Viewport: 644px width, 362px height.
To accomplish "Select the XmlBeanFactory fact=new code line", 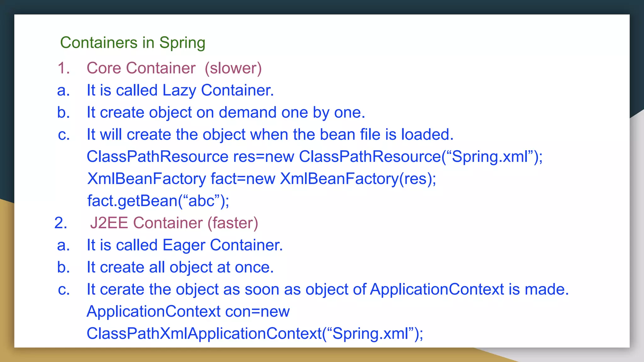I will [x=261, y=179].
